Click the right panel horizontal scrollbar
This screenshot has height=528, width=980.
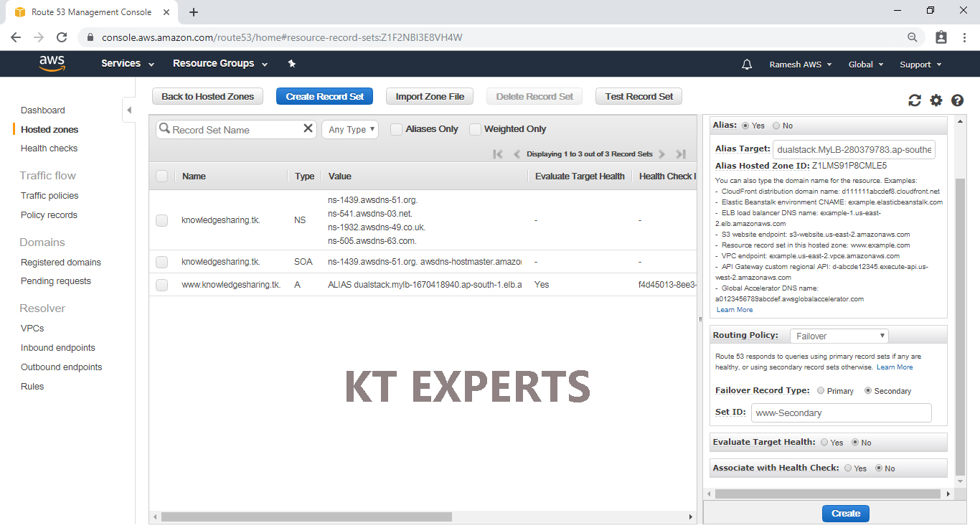click(x=827, y=494)
